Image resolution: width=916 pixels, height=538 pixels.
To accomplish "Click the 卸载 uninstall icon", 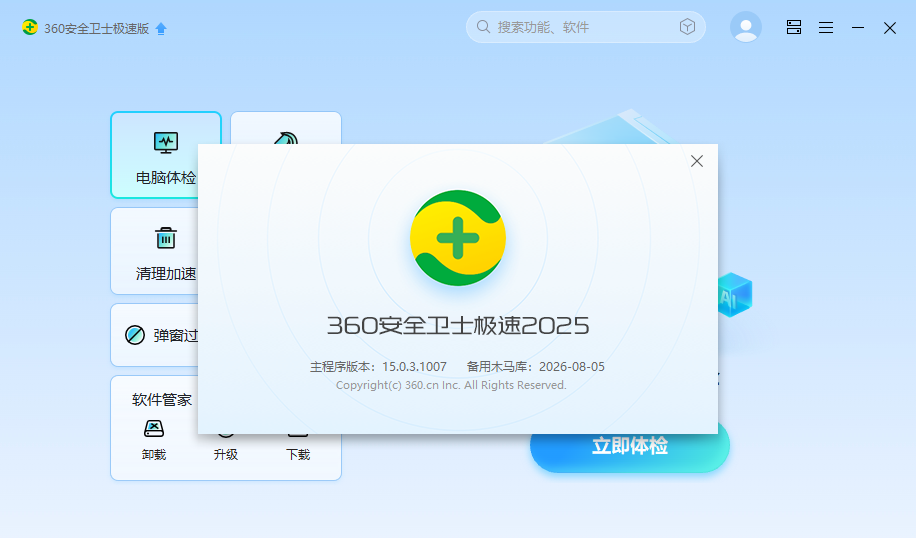I will pyautogui.click(x=154, y=429).
